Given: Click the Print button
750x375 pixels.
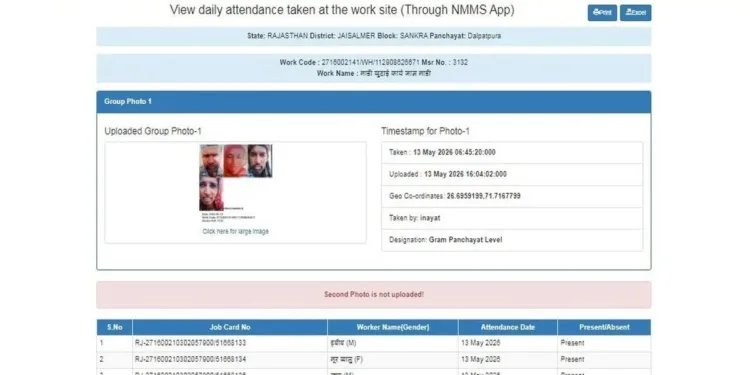Looking at the screenshot, I should tap(602, 13).
